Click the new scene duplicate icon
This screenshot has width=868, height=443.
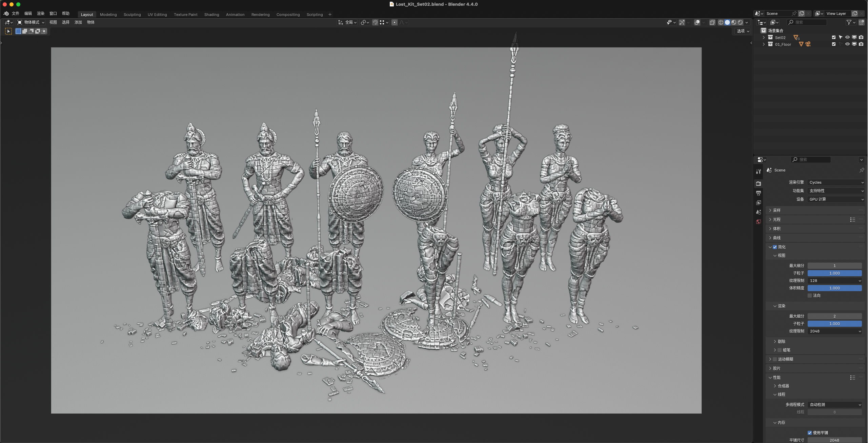click(x=802, y=14)
